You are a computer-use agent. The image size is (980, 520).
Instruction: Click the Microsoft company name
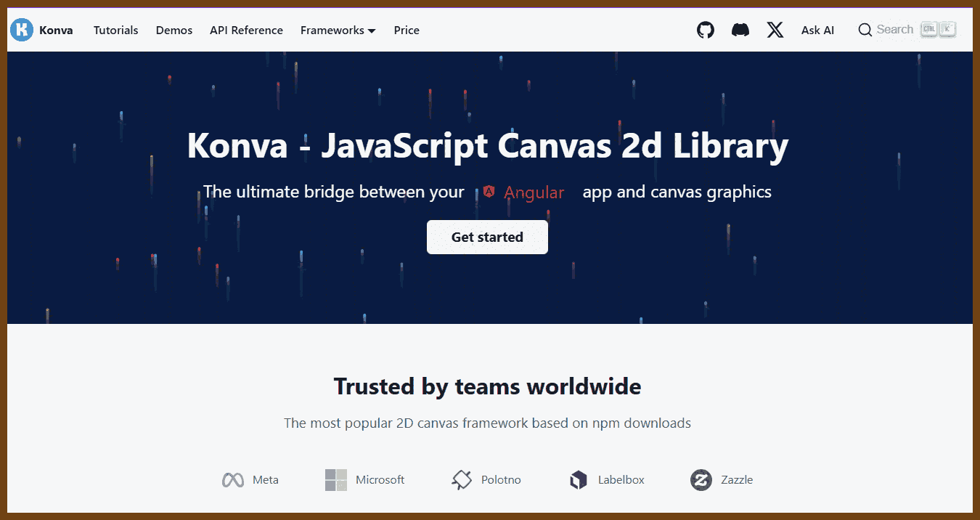(380, 480)
